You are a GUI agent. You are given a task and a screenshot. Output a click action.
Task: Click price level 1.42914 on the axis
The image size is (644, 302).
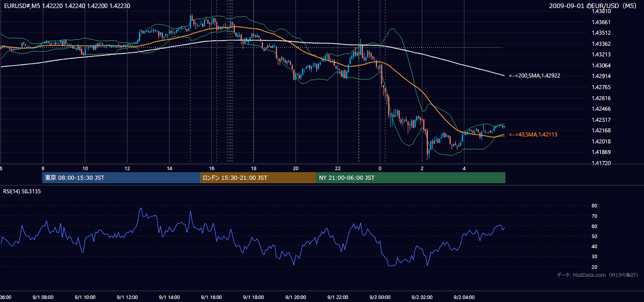click(602, 76)
